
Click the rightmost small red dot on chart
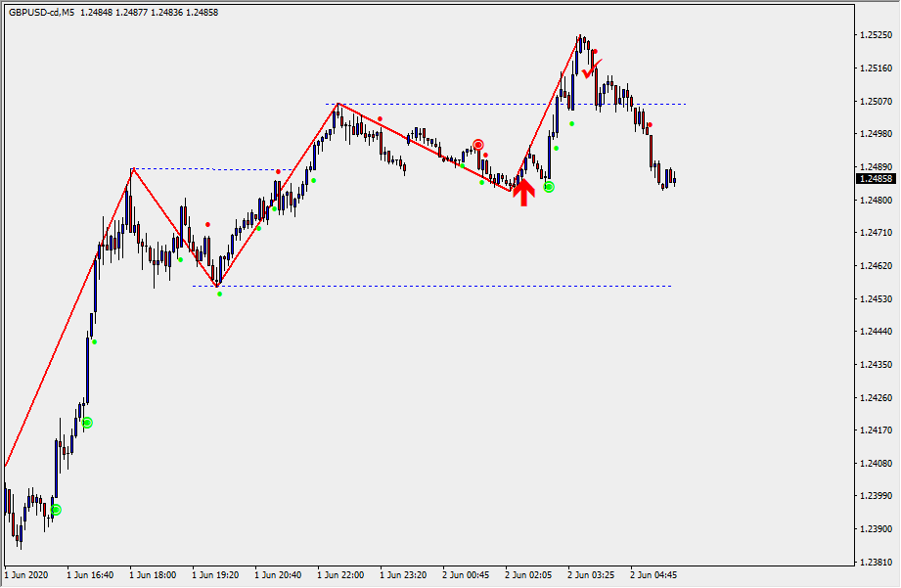[650, 125]
